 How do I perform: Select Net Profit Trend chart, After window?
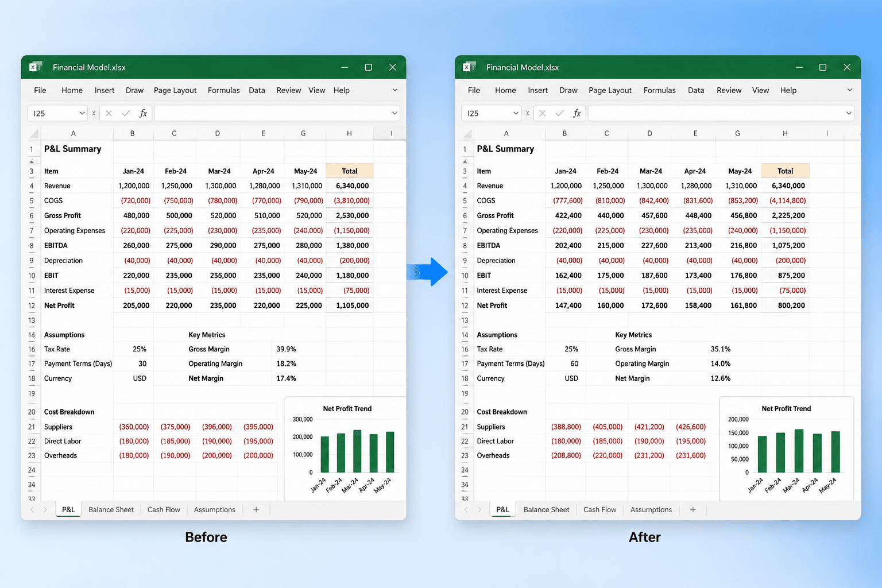787,449
